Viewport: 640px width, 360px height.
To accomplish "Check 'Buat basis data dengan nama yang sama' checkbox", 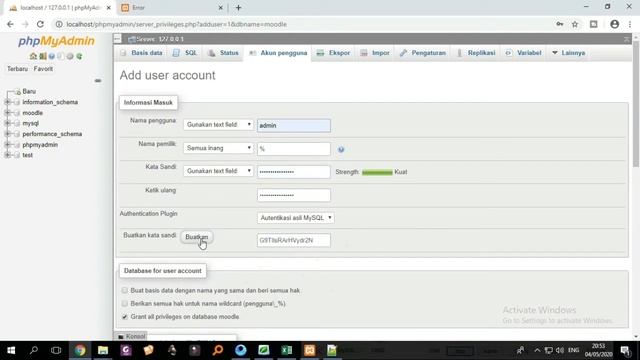I will point(124,290).
